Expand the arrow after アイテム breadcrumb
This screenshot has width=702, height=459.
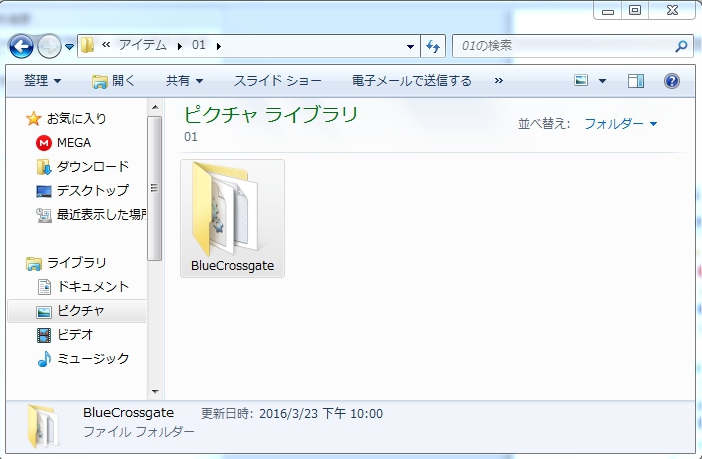(x=180, y=46)
